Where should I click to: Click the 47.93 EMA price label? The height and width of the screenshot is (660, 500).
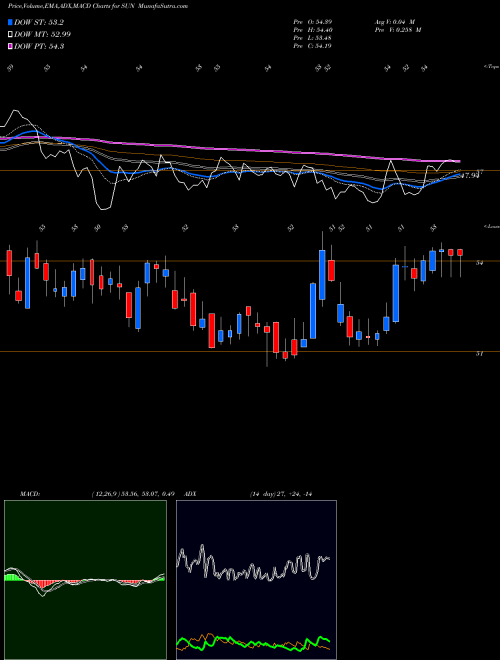[471, 175]
